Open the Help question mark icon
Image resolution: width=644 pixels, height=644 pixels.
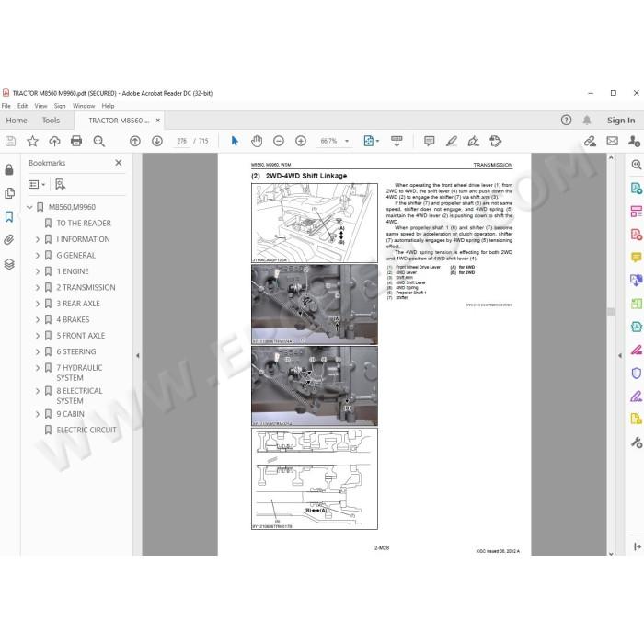tap(566, 120)
